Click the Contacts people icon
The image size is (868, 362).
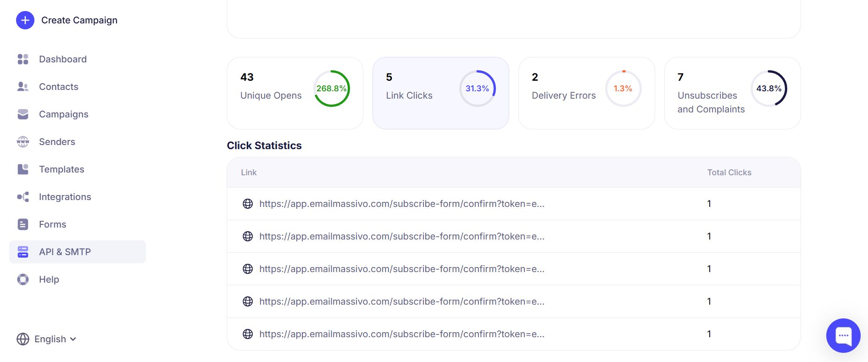point(23,87)
